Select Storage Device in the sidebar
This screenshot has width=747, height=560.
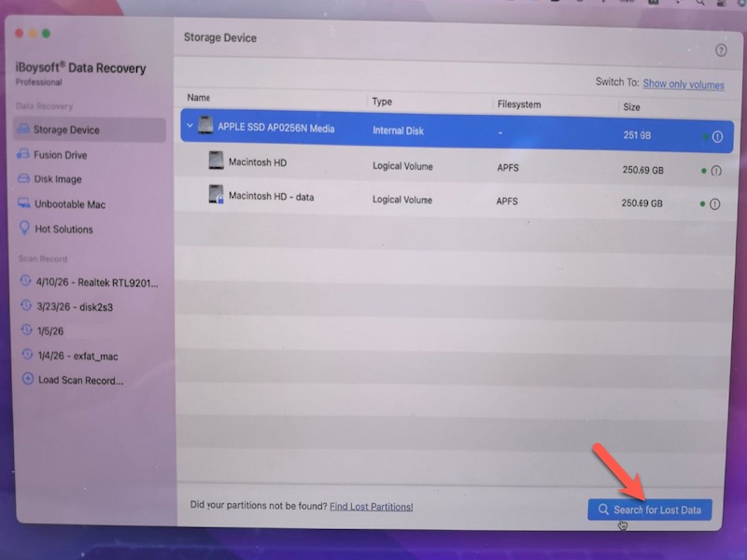tap(90, 130)
